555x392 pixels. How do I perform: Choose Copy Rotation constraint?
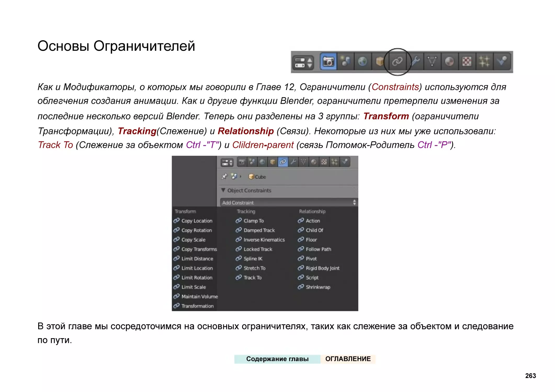[x=193, y=230]
